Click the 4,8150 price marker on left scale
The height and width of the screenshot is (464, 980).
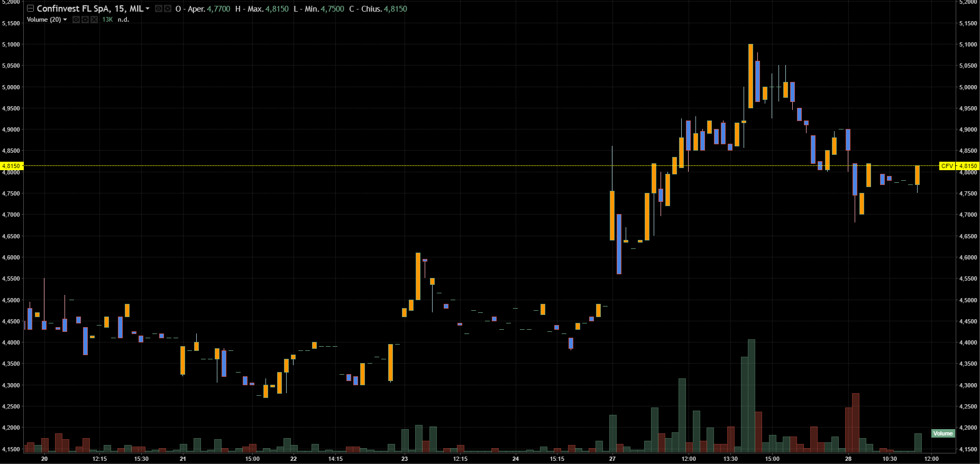click(x=11, y=166)
